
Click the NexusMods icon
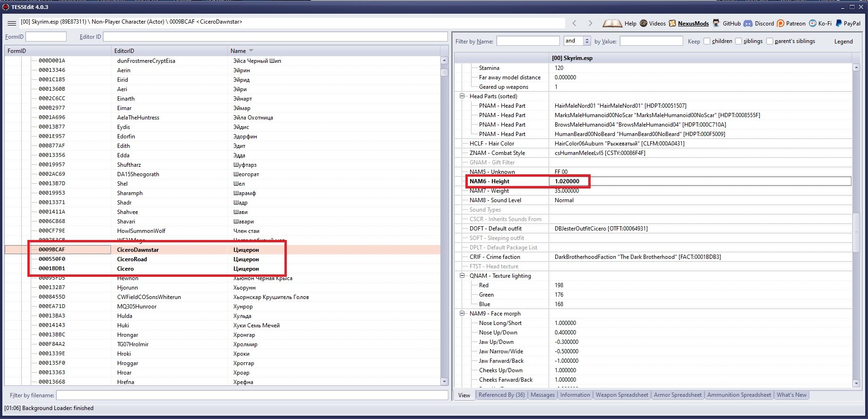point(672,23)
